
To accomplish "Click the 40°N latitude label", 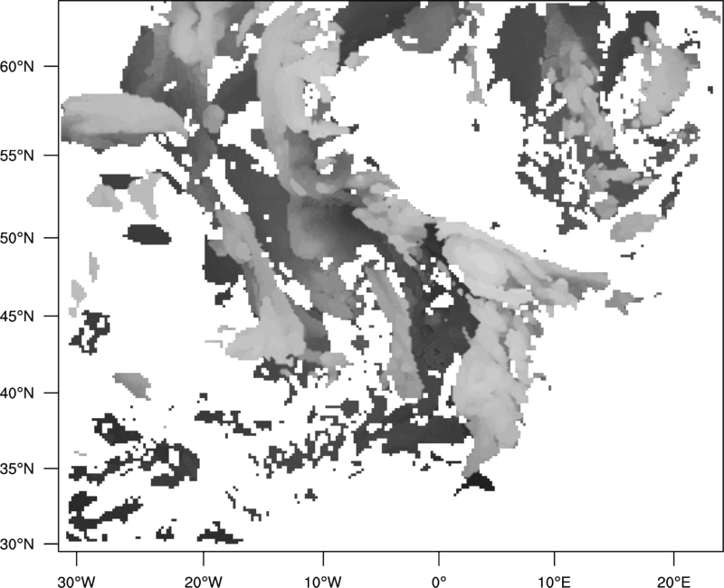I will (17, 394).
